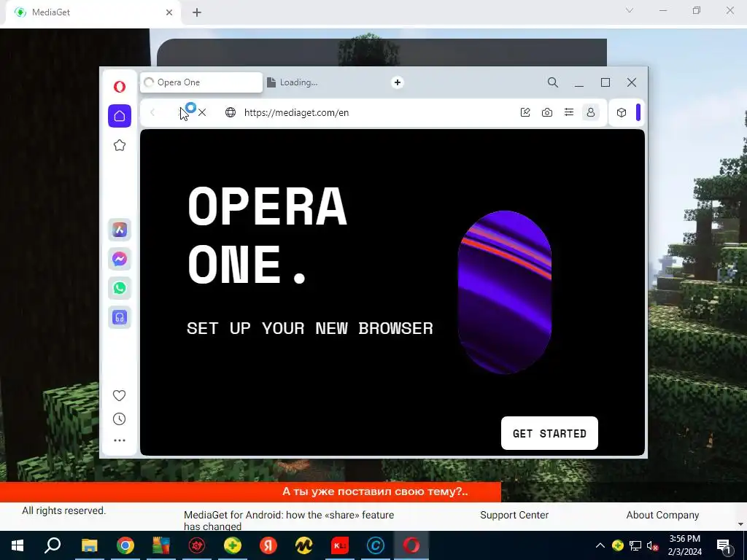Screen dimensions: 747x560
Task: Open the About Company link
Action: (x=662, y=515)
